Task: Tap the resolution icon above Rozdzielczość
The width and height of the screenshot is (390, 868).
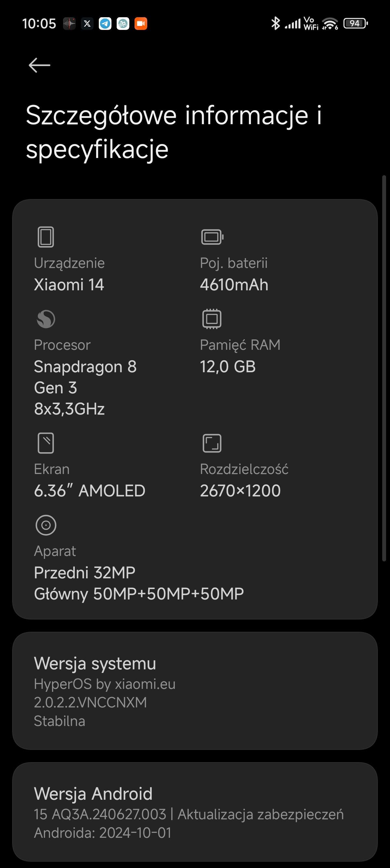Action: click(x=212, y=443)
